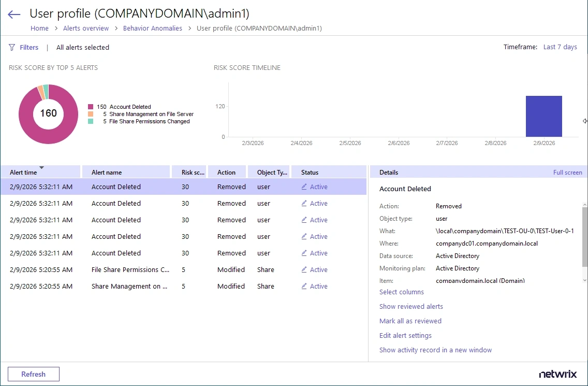Open the Last 7 days timeframe selector
The height and width of the screenshot is (386, 588).
pos(560,47)
